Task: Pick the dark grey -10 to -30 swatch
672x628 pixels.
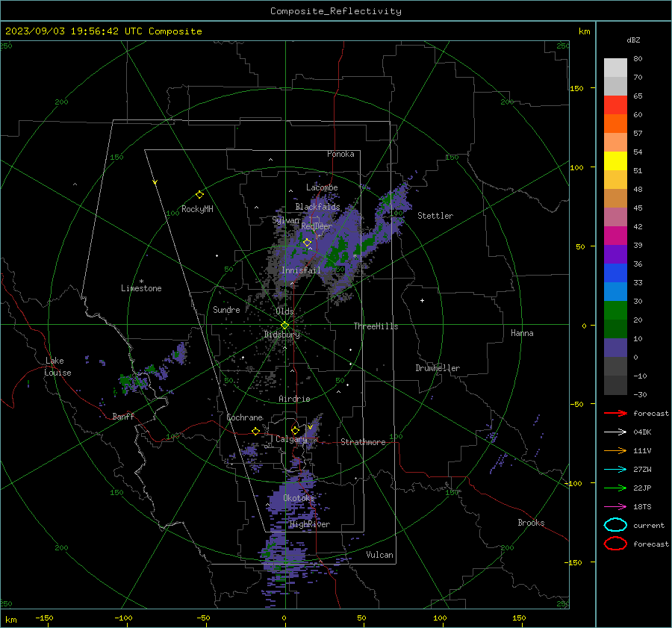Action: [615, 385]
